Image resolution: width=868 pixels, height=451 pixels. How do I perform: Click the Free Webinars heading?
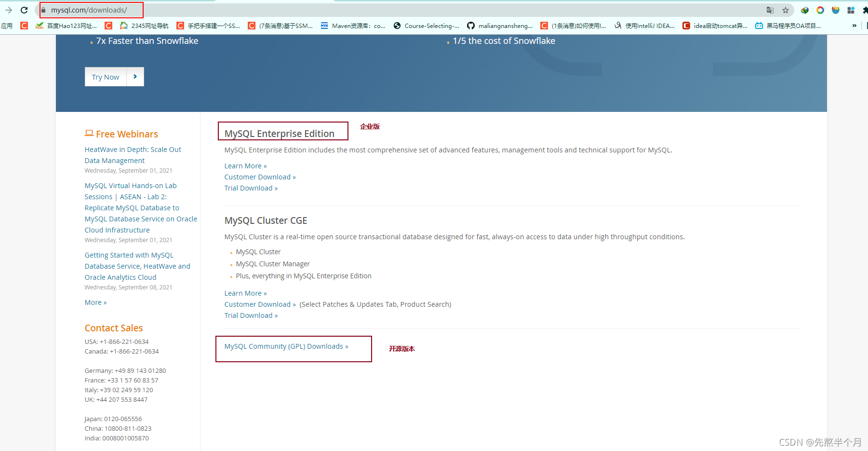pos(127,134)
